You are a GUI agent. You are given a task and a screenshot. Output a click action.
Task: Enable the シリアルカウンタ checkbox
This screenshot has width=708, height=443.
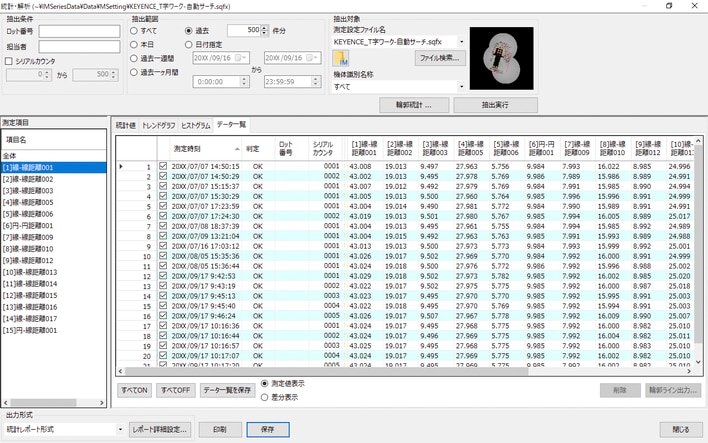coord(9,61)
